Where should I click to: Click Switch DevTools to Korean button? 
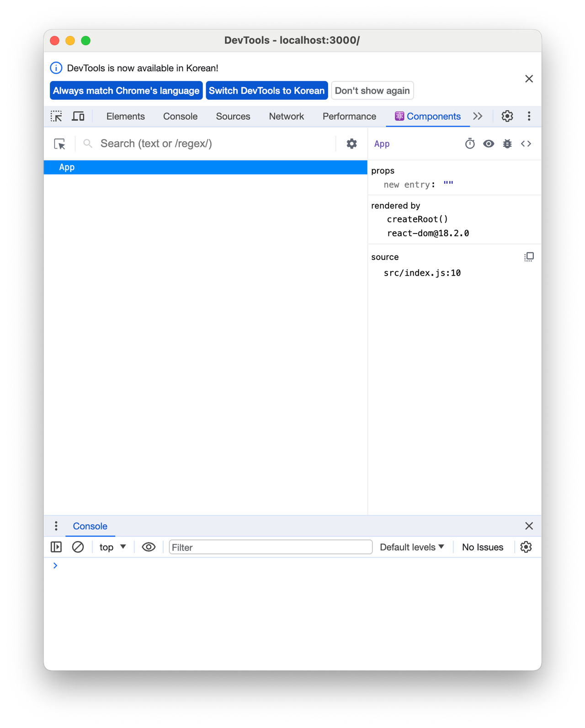[266, 90]
